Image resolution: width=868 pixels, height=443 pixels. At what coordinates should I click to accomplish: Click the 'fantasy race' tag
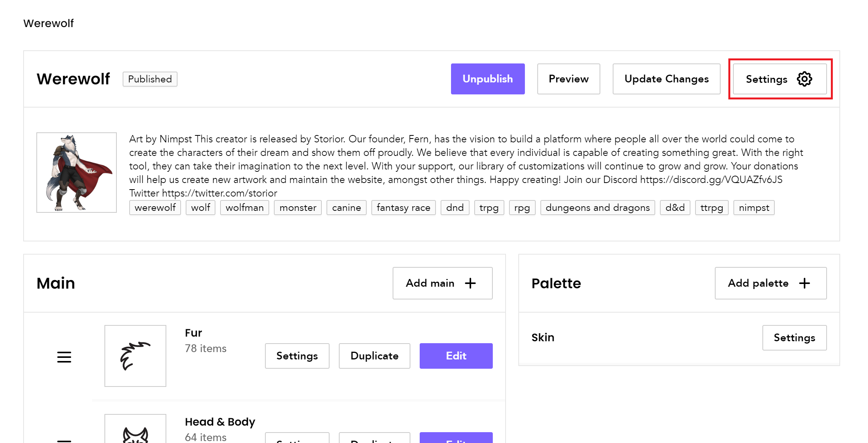(x=403, y=208)
